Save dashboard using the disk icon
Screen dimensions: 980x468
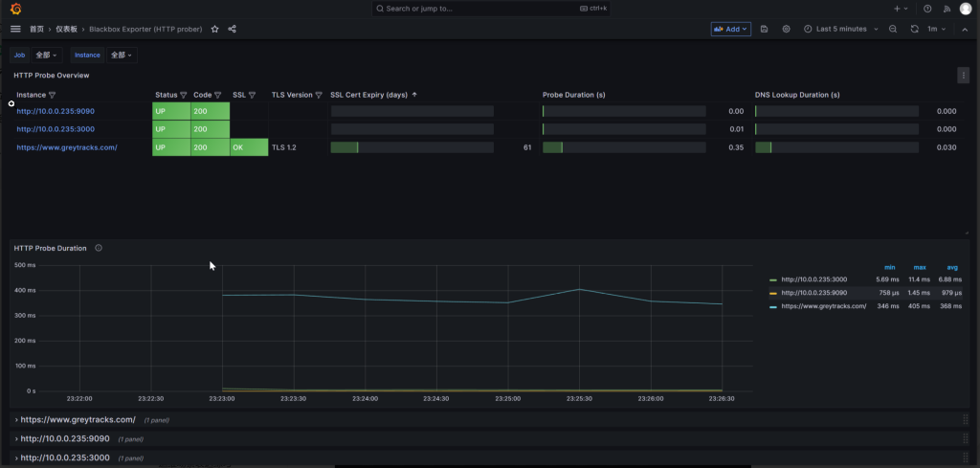coord(764,30)
